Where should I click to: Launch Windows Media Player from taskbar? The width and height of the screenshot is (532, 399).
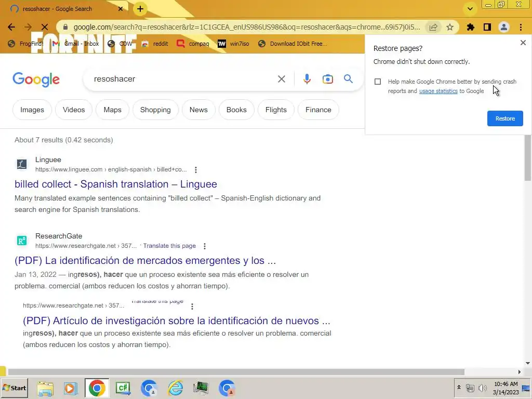71,388
